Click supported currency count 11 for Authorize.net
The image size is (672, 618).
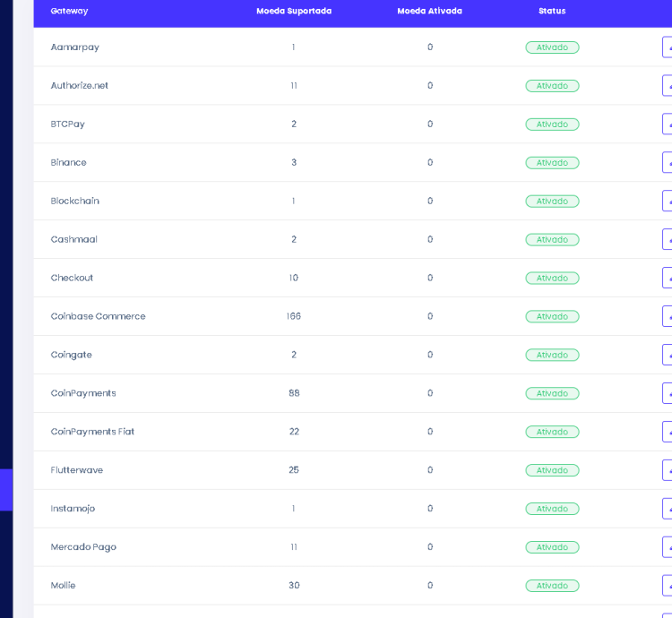294,86
